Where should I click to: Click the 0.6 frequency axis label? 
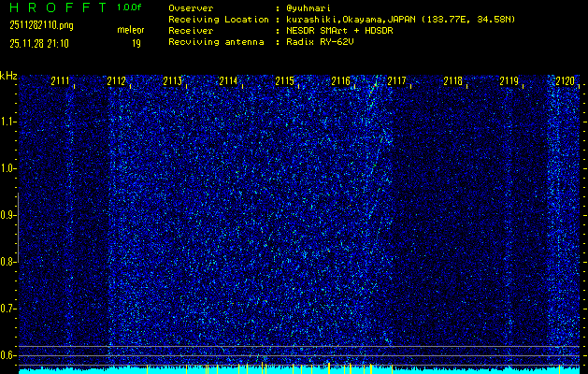pyautogui.click(x=7, y=355)
